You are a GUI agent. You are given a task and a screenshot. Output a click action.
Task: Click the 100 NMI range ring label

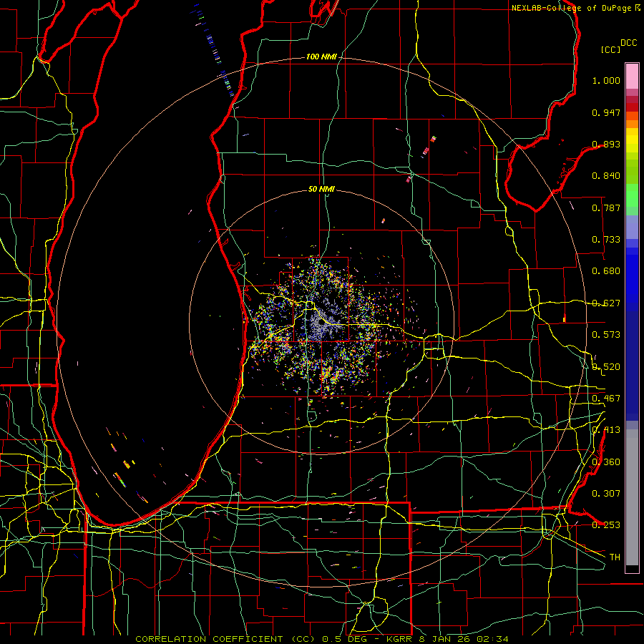(321, 57)
